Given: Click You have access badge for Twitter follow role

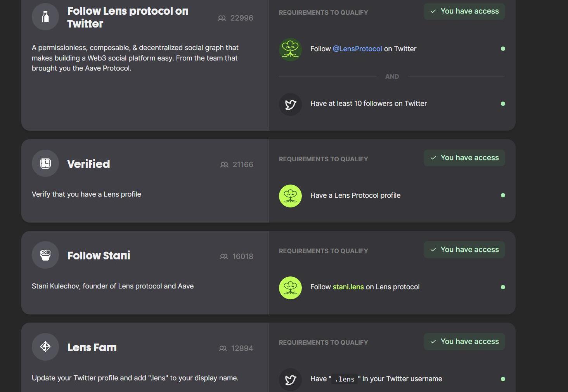Looking at the screenshot, I should click(464, 11).
